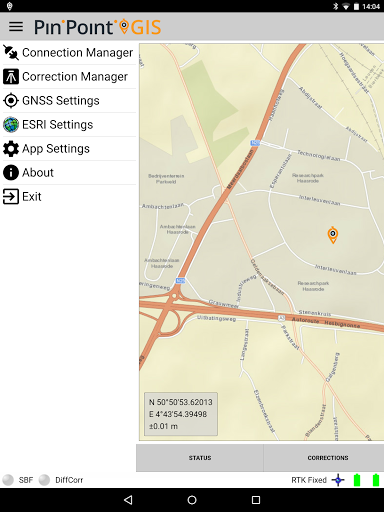Tap the right green battery indicator
Viewport: 384px width, 512px height.
[376, 480]
